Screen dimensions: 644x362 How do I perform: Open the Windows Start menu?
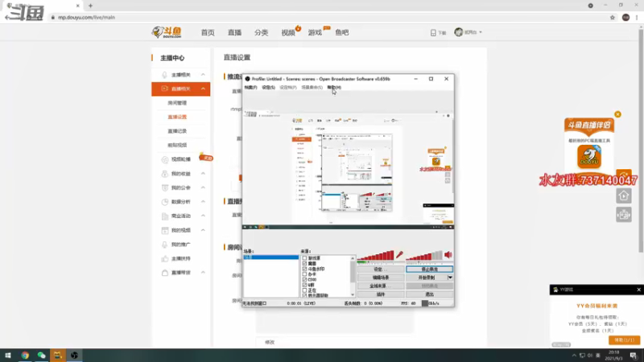coord(8,356)
